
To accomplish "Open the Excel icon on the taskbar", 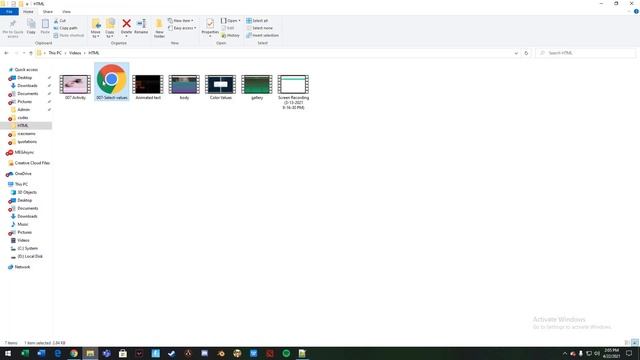I will pyautogui.click(x=25, y=353).
